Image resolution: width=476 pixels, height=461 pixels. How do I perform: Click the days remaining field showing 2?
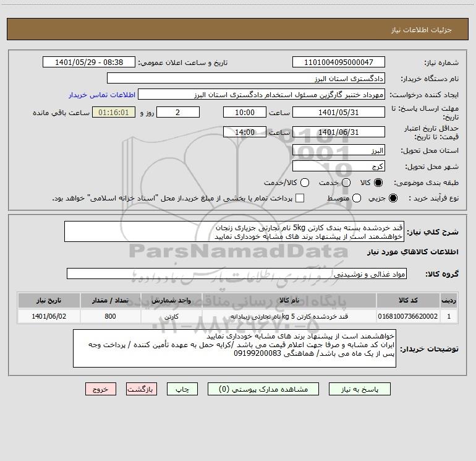tap(178, 112)
